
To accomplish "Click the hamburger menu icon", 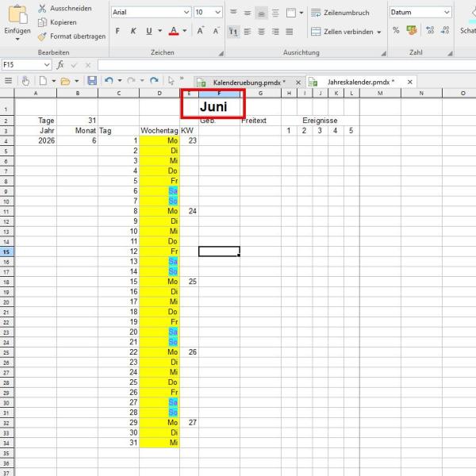I will (x=9, y=81).
